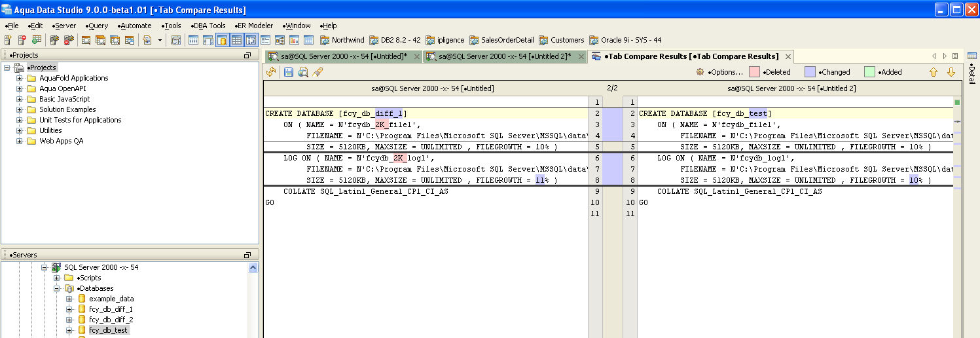
Task: Collapse the Databases node in Servers
Action: click(57, 288)
